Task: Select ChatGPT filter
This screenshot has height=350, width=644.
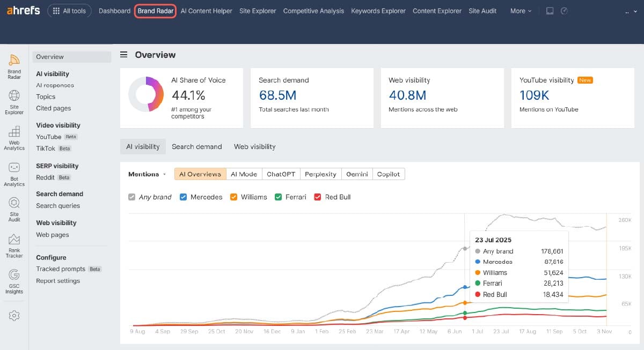Action: coord(281,174)
